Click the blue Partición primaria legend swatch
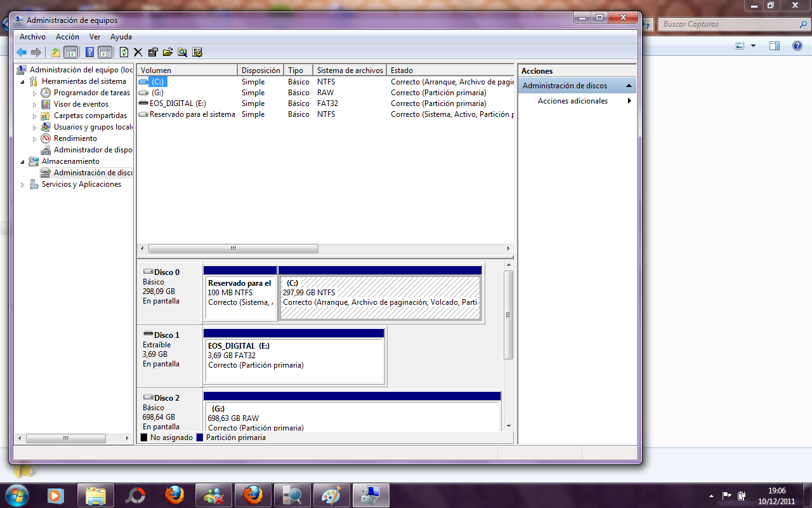The image size is (812, 508). [x=200, y=438]
